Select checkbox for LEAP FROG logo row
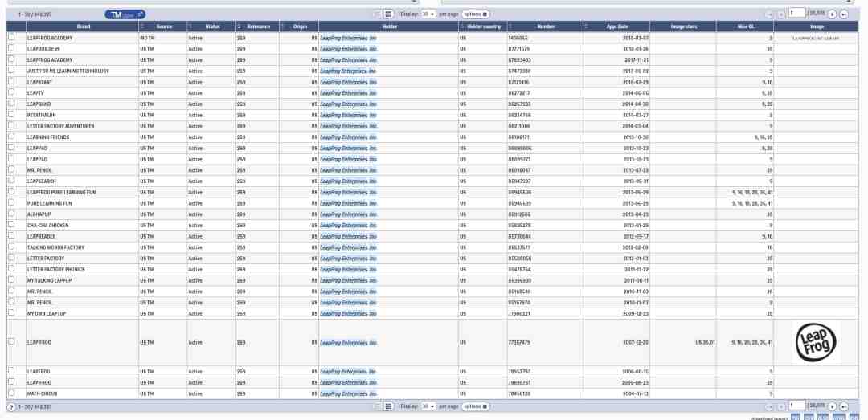 pyautogui.click(x=11, y=342)
